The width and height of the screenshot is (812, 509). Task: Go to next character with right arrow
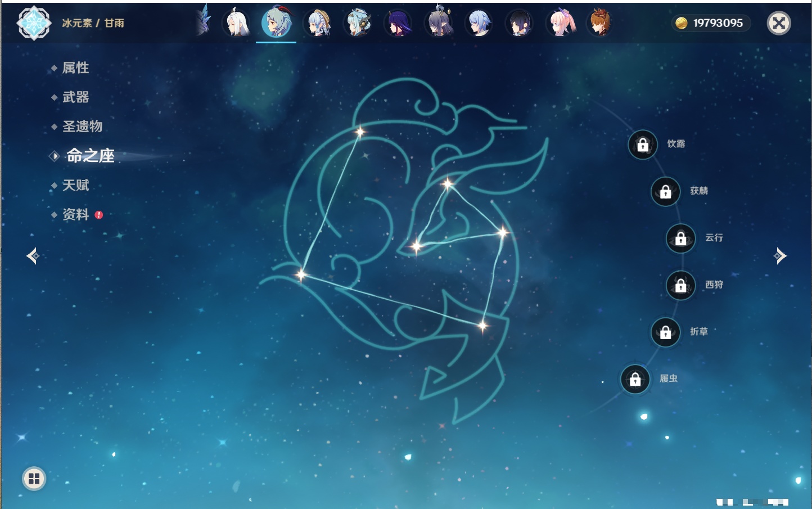pyautogui.click(x=780, y=256)
